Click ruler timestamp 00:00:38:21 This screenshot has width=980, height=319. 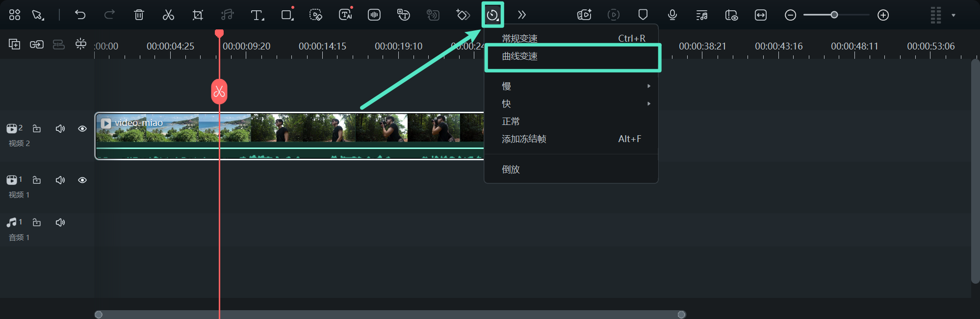702,46
